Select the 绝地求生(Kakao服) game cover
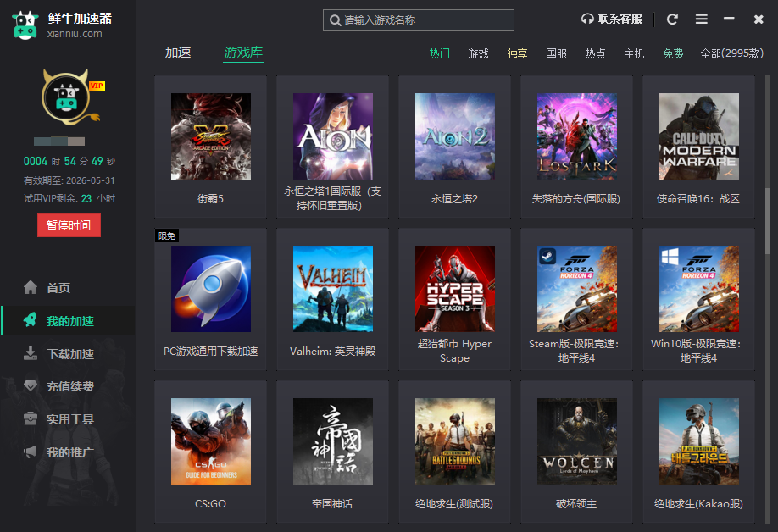The image size is (778, 532). [x=699, y=441]
